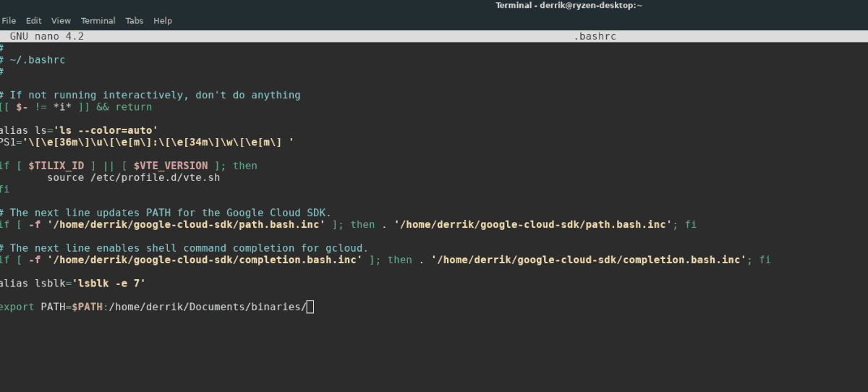
Task: Open the File menu
Action: click(9, 21)
